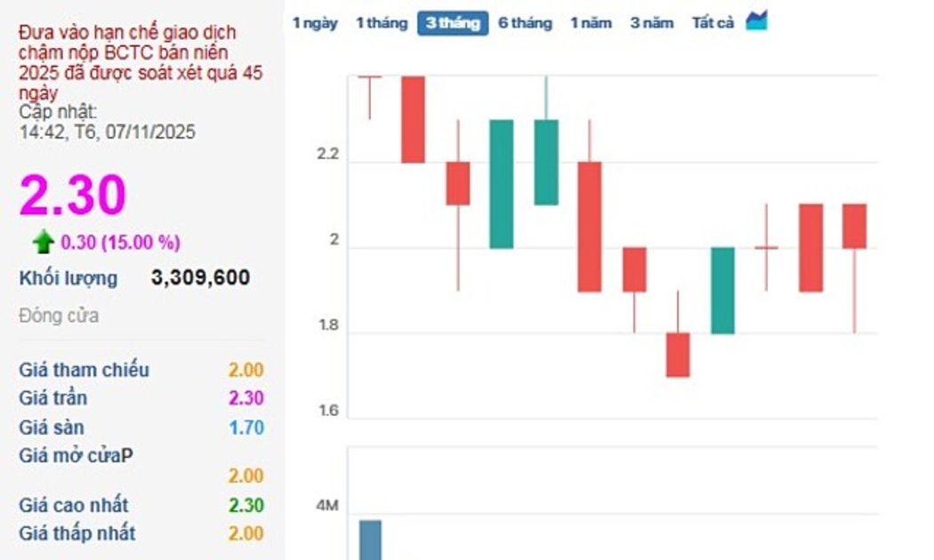The width and height of the screenshot is (934, 560).
Task: Click the green up arrow price indicator
Action: coord(43,241)
